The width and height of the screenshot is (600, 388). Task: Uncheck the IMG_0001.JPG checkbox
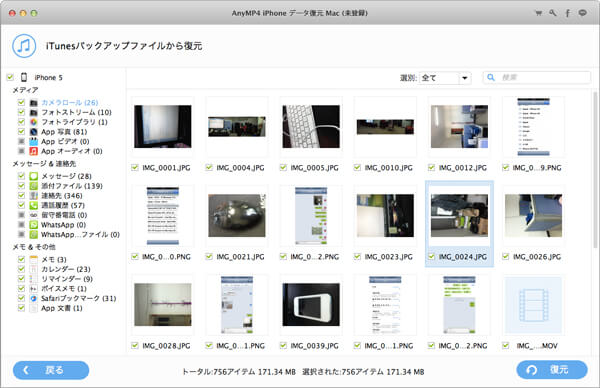point(135,168)
